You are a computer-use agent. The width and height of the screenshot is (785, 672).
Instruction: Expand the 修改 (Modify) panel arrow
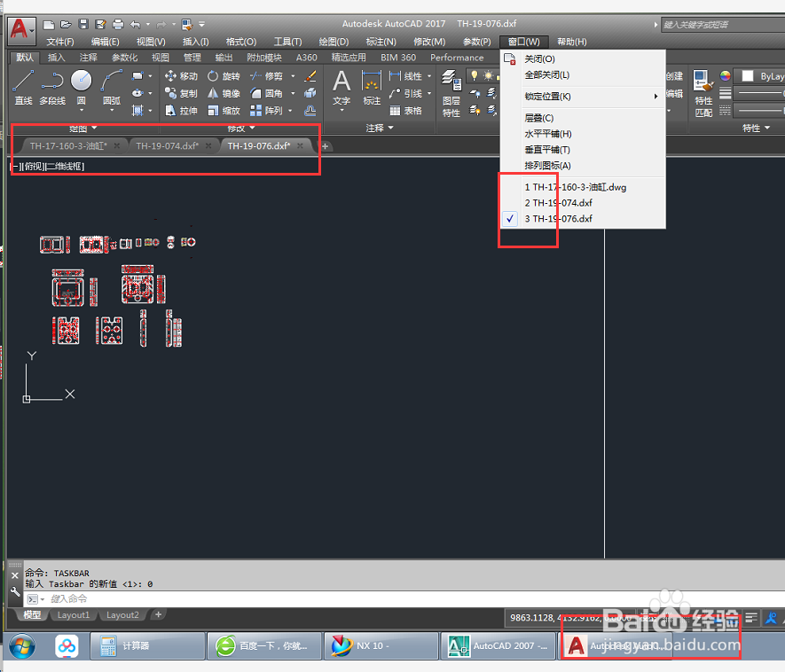coord(252,129)
